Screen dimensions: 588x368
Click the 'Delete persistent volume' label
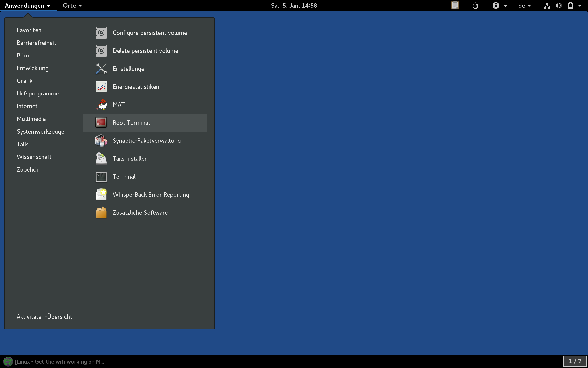pyautogui.click(x=145, y=51)
